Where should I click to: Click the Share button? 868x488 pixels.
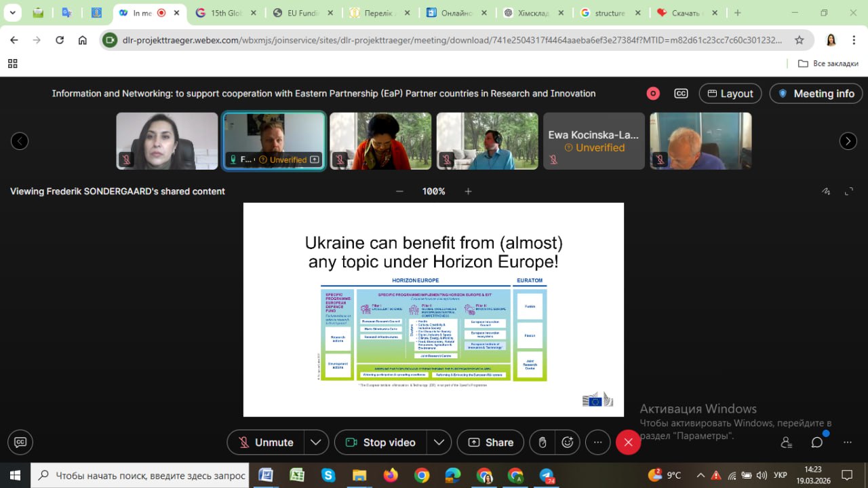click(x=490, y=443)
